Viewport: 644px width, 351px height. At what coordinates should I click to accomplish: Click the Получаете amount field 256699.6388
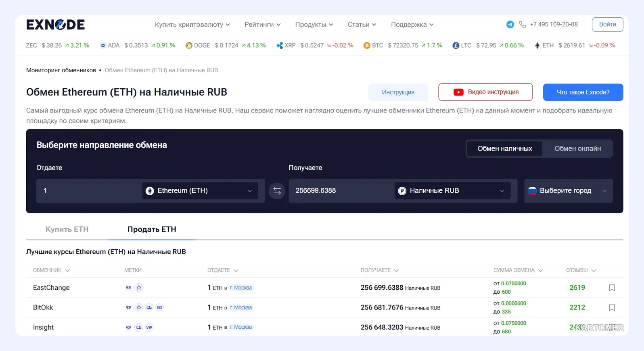tap(341, 191)
